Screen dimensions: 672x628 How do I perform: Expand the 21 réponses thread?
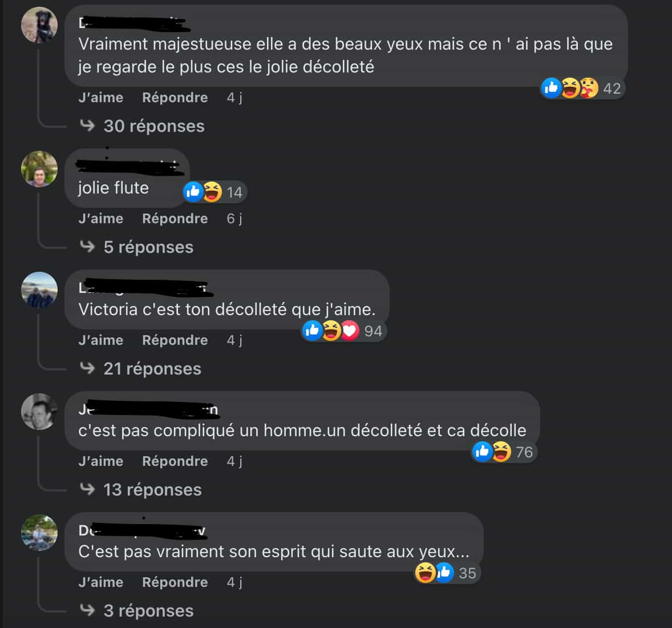point(152,368)
